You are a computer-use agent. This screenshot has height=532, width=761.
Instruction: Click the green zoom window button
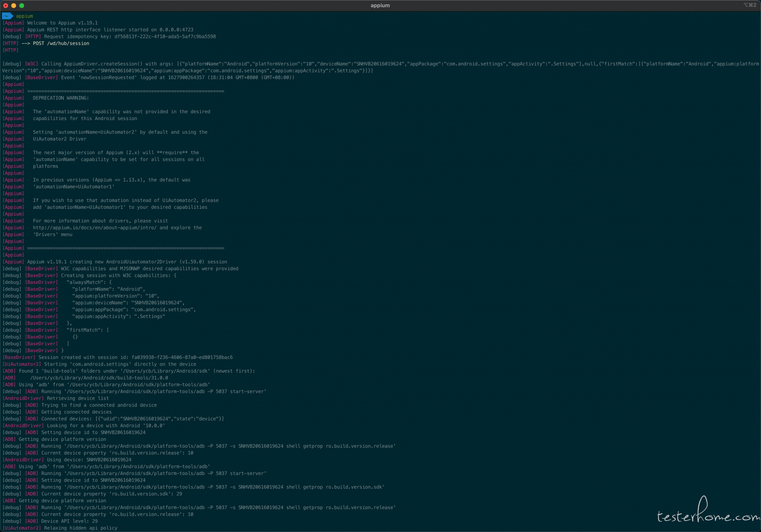pos(22,6)
